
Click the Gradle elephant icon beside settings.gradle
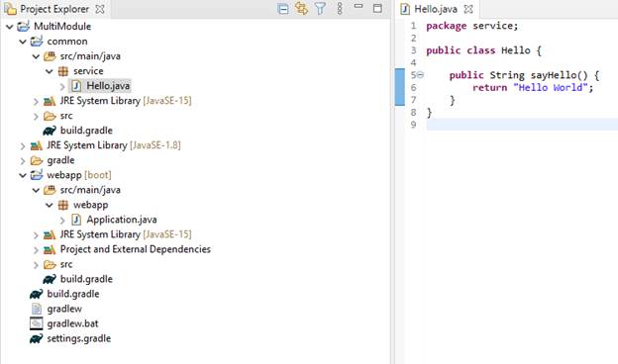[x=37, y=338]
